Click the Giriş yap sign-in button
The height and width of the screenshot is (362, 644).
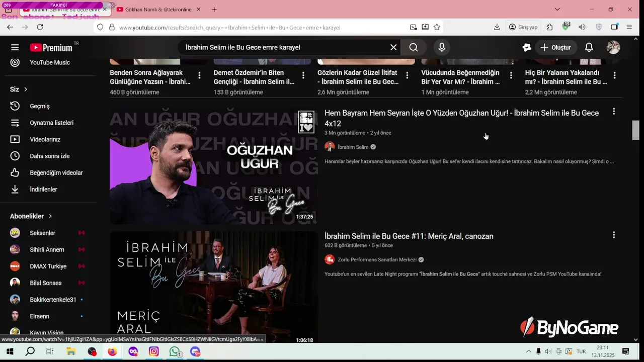click(523, 27)
